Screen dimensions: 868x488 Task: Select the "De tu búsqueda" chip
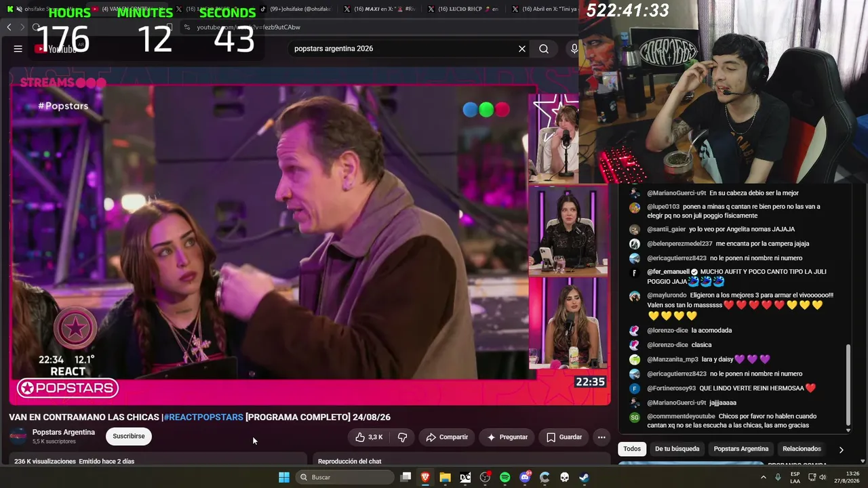click(x=677, y=449)
